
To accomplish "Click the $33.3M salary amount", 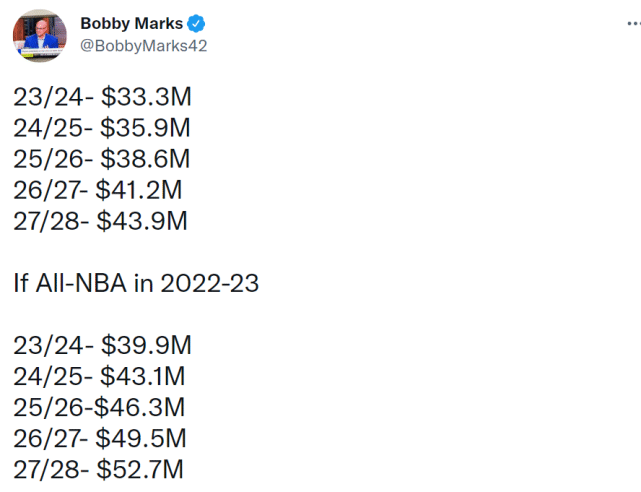I will click(x=146, y=97).
